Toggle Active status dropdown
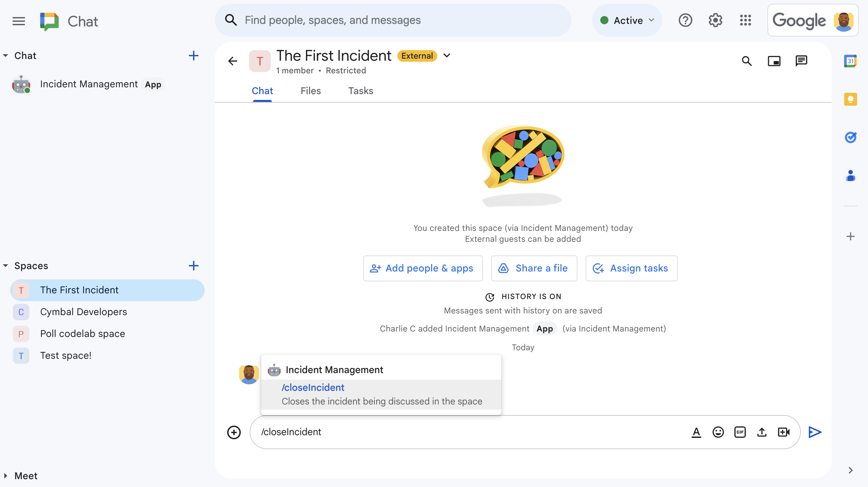 627,20
